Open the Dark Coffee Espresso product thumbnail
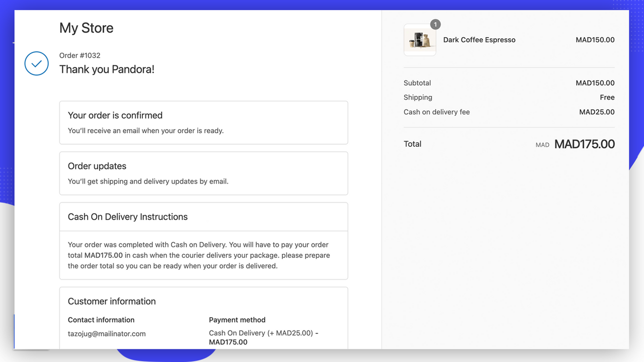Screen dimensions: 644x362 [420, 40]
